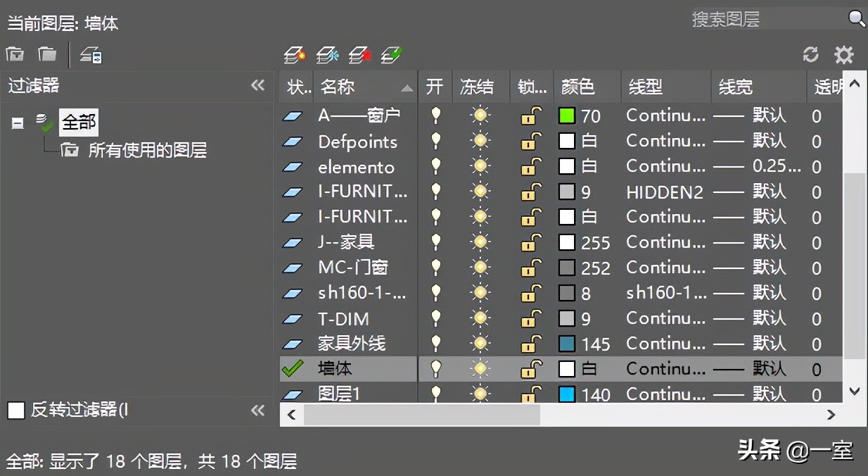Image resolution: width=868 pixels, height=476 pixels.
Task: Open the new property filter dialog
Action: coord(14,54)
